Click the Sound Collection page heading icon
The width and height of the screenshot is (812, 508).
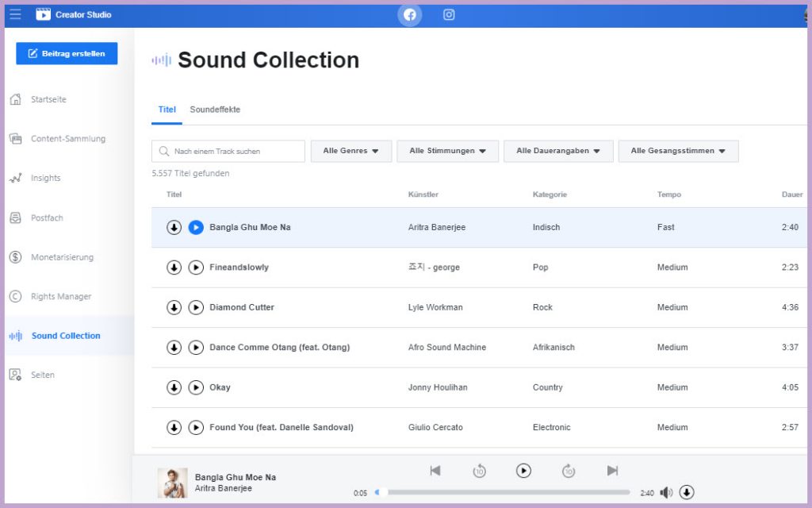[x=162, y=60]
